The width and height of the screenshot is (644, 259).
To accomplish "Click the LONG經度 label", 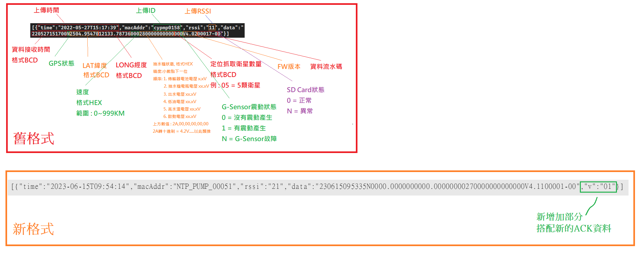I will pos(131,65).
